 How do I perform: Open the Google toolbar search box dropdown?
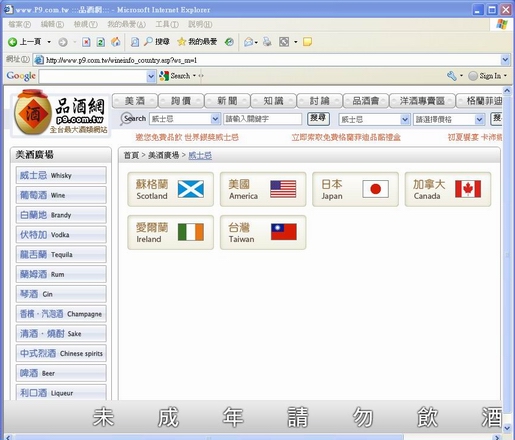(151, 76)
